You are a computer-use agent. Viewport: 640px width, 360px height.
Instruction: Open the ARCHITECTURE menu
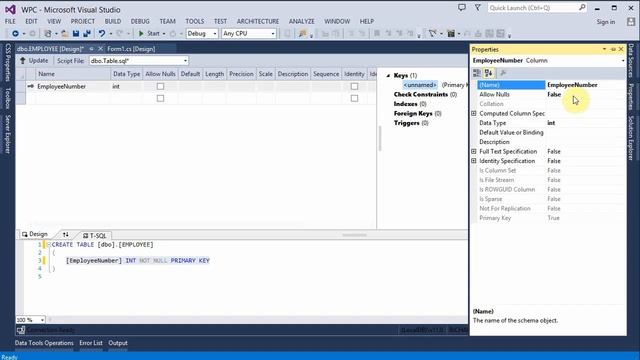258,21
